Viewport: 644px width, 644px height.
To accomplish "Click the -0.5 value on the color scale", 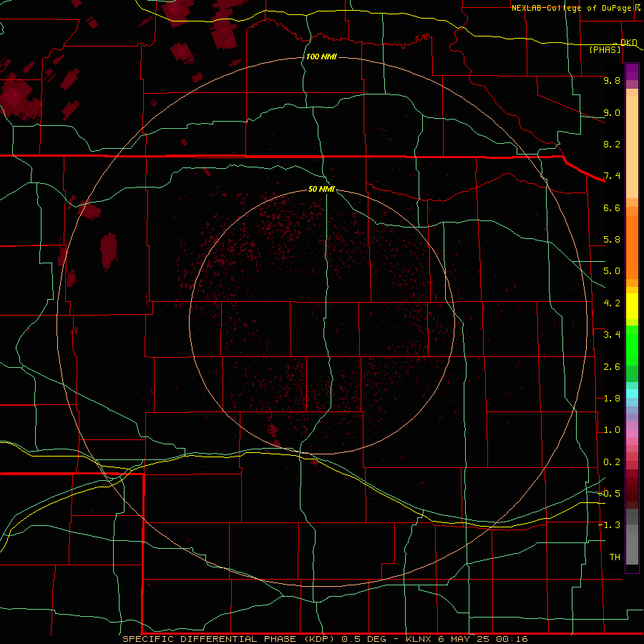I will pyautogui.click(x=610, y=494).
